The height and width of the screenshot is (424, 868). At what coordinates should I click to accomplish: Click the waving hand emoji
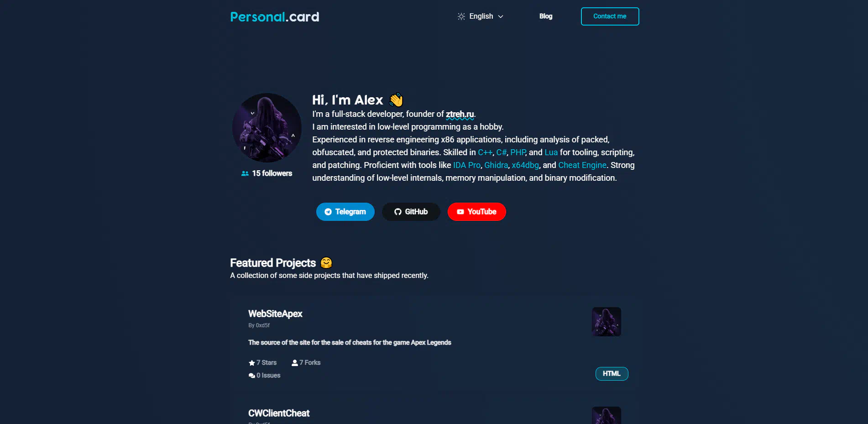(396, 100)
